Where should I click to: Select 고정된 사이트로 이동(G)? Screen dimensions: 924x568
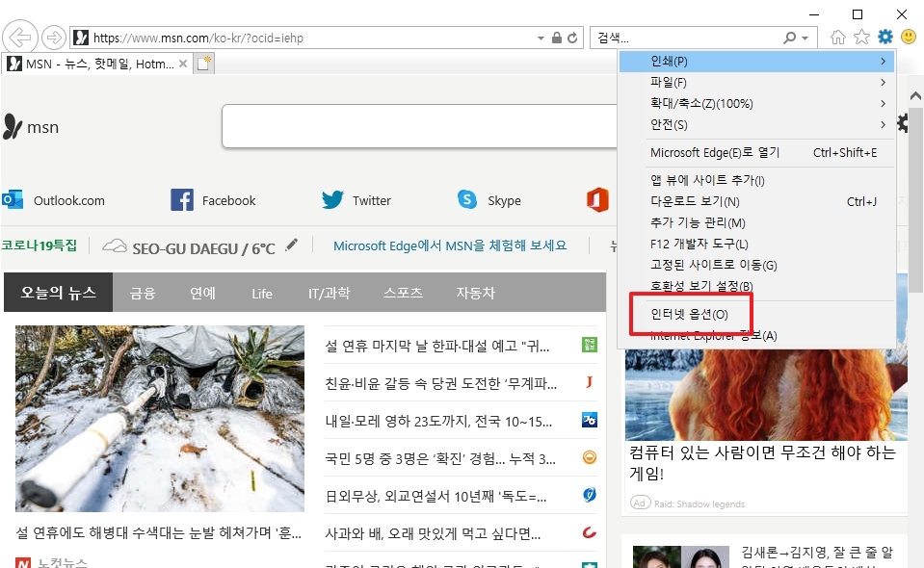(x=756, y=265)
